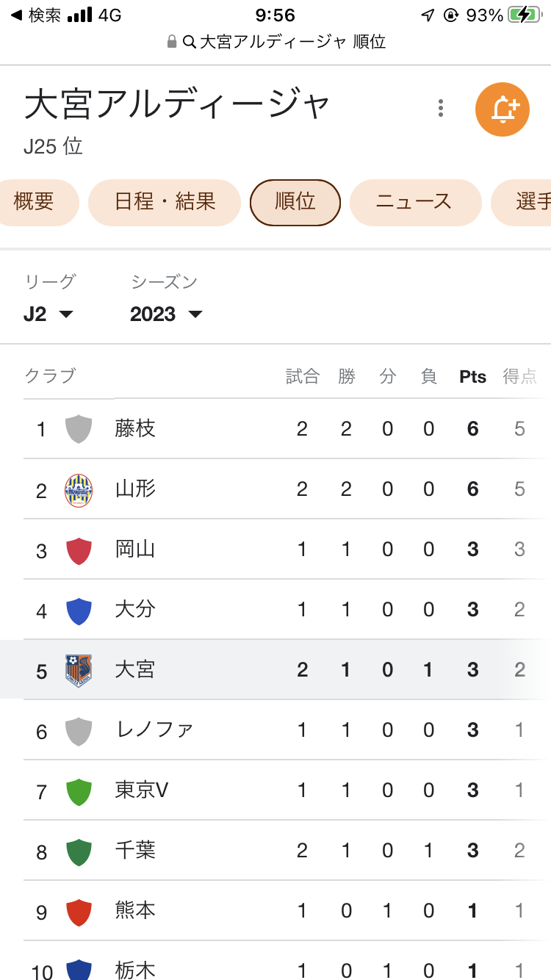551x980 pixels.
Task: Switch to the 日程・結果 tab
Action: [165, 202]
